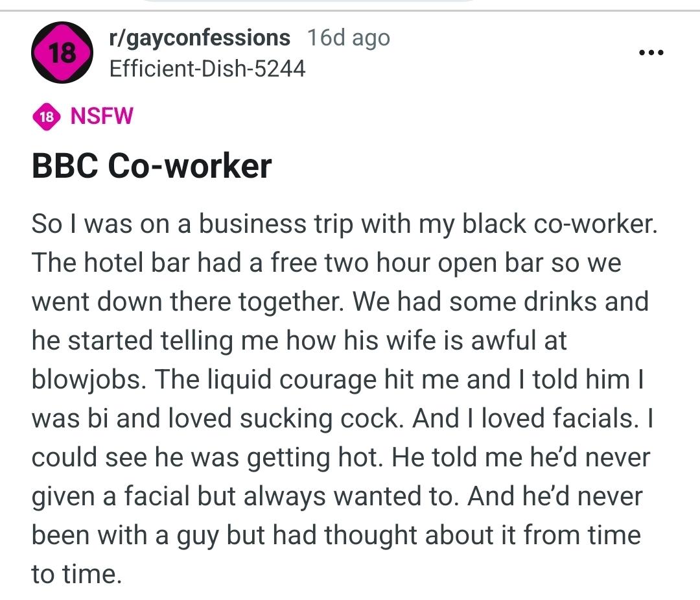
Task: Go to the r/gayconfessions subreddit
Action: tap(200, 38)
